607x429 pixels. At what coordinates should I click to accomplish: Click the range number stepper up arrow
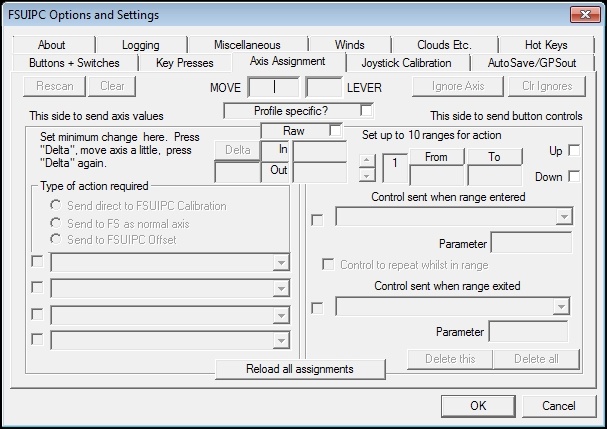pos(367,158)
